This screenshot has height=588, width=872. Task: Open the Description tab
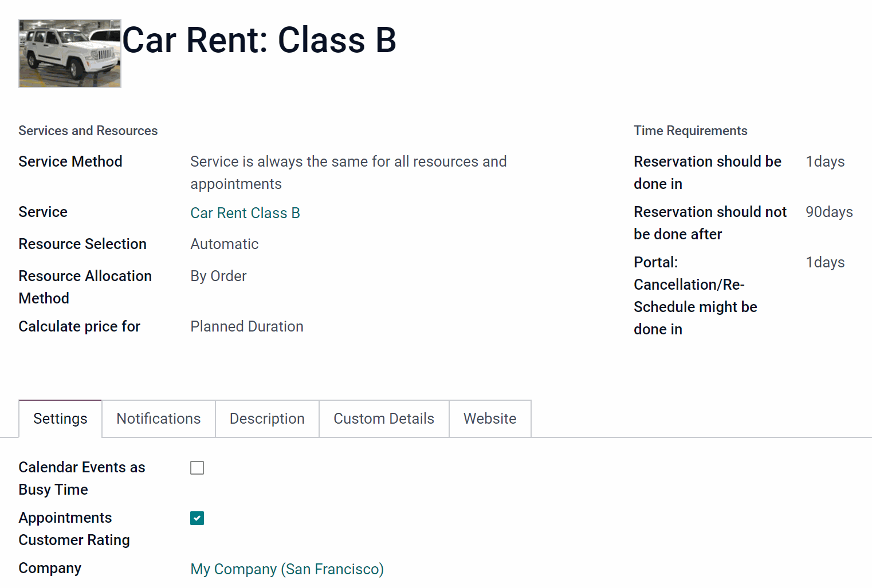[x=267, y=419]
